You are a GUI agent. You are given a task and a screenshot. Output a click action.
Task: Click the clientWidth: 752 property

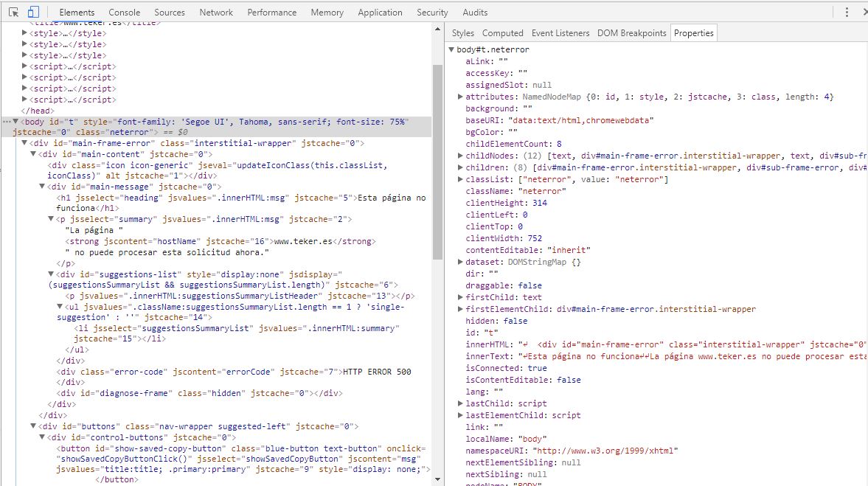click(504, 238)
